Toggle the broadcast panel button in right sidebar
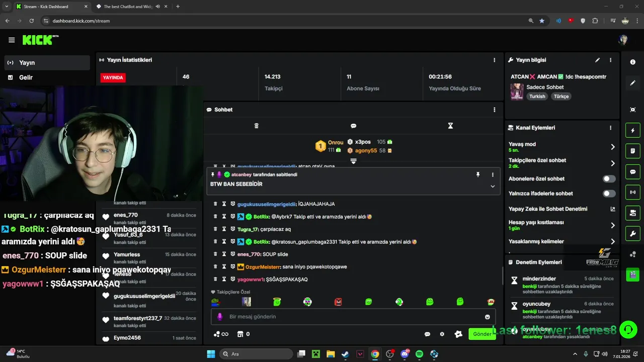Image resolution: width=644 pixels, height=362 pixels. [x=633, y=192]
